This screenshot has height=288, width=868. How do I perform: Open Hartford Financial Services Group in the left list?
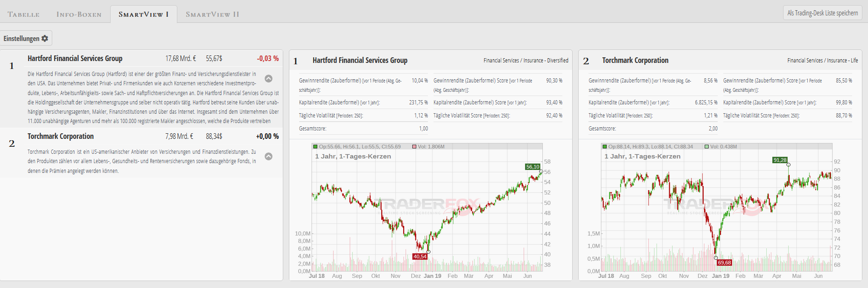click(x=75, y=58)
